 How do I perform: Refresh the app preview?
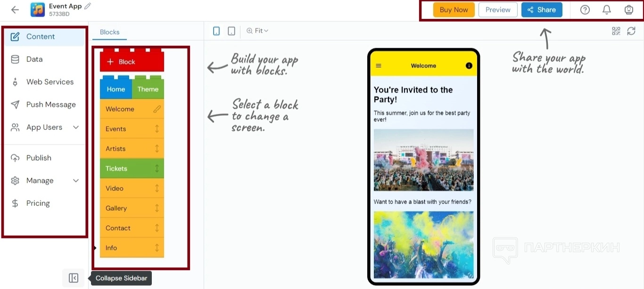click(x=631, y=31)
